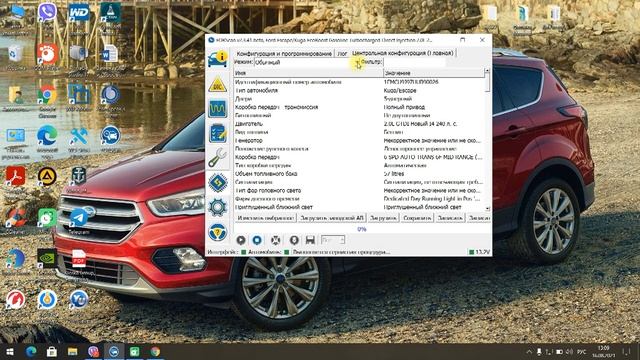
Task: Open the steering wheel help section
Action: coord(218,232)
